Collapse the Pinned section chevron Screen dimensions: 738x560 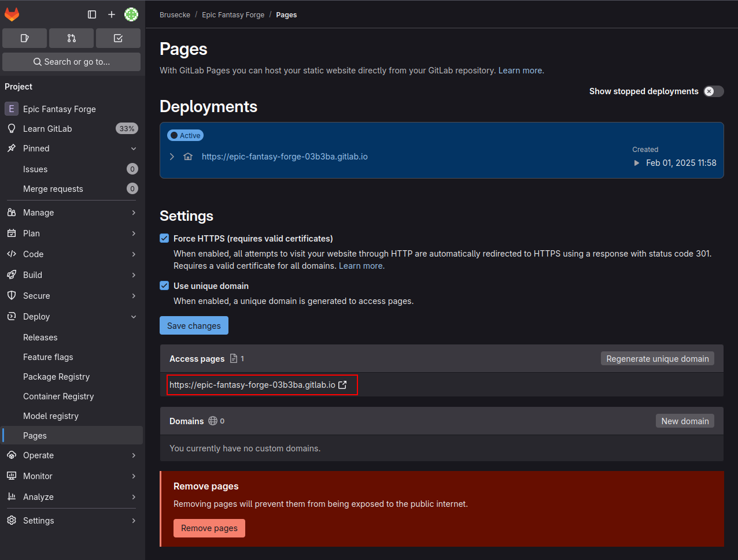tap(134, 149)
